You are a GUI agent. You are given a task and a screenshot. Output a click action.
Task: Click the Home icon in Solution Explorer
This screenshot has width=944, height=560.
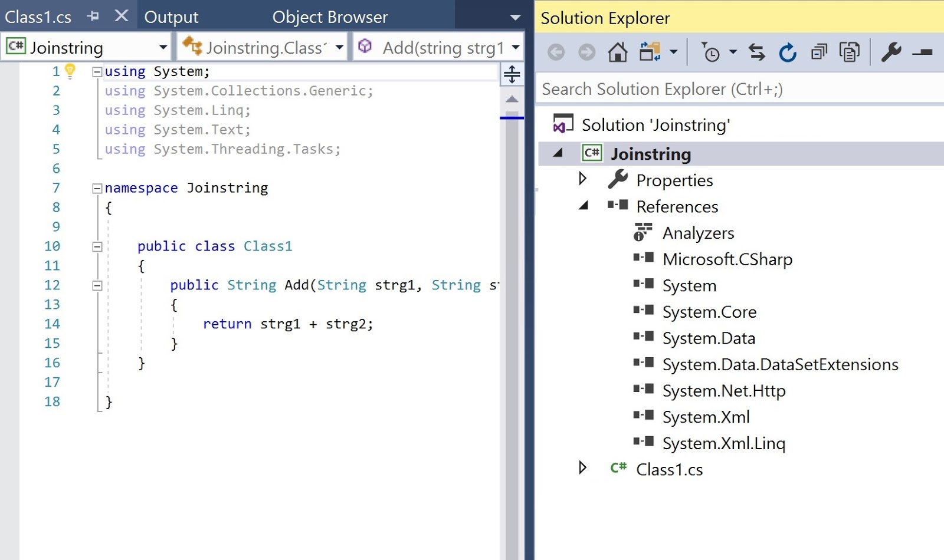(618, 52)
